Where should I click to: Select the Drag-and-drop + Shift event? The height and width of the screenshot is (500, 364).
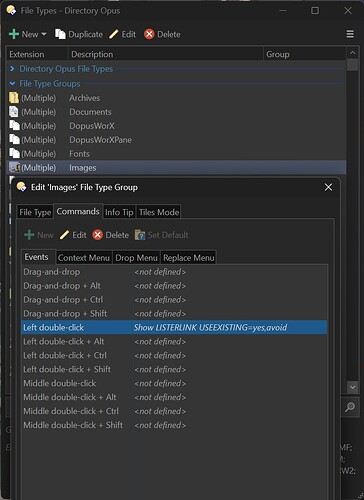coord(174,313)
